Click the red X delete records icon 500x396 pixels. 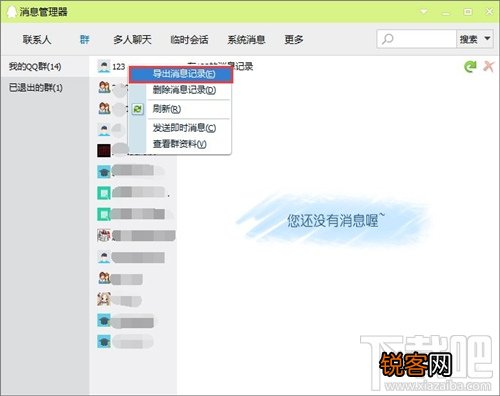pos(488,66)
